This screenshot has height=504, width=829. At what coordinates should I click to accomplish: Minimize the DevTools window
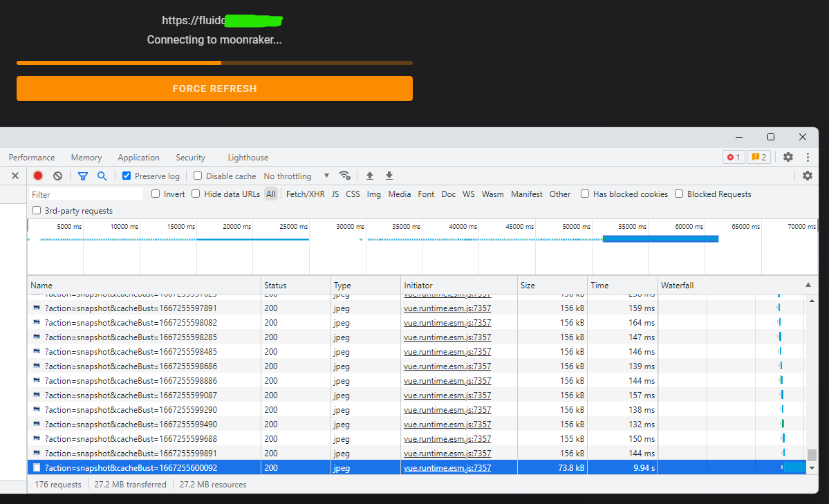tap(739, 137)
